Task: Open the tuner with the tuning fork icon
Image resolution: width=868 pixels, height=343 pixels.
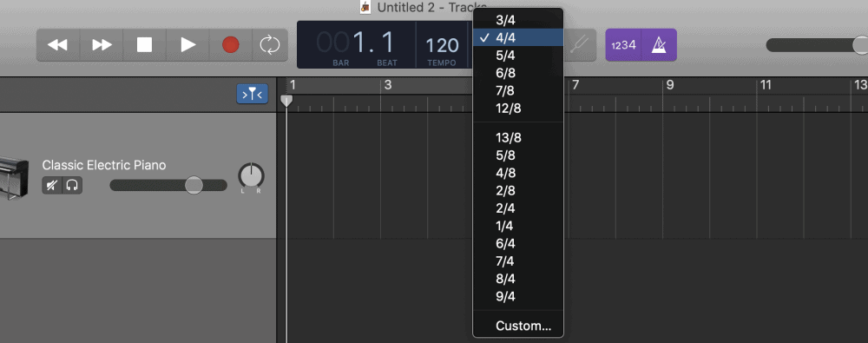Action: 581,45
